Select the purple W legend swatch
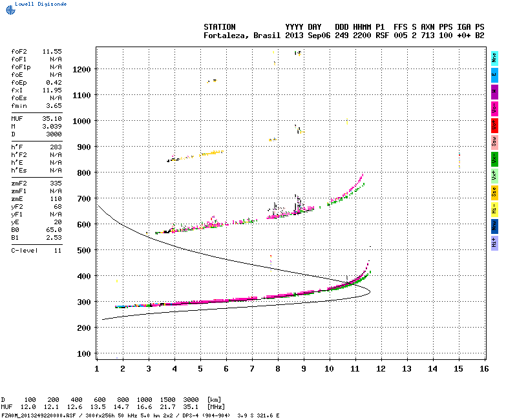517x420 pixels. coord(494,92)
